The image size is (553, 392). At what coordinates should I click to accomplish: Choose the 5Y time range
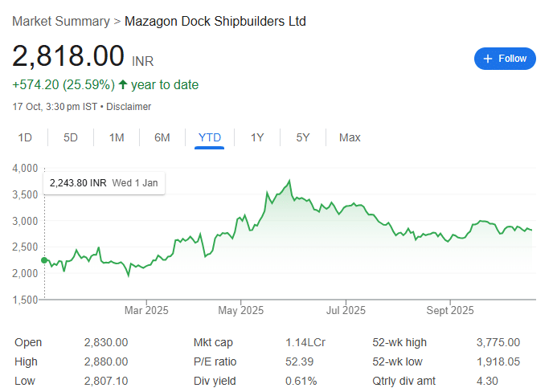[x=303, y=137]
